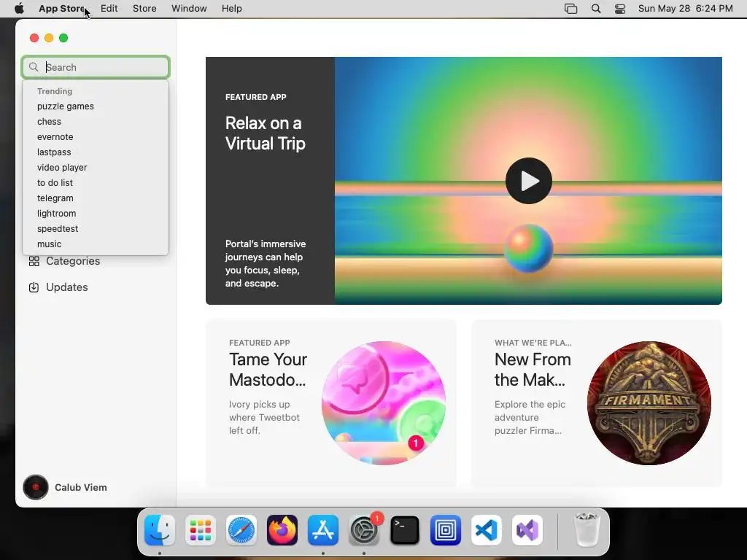Select trending search 'speedtest'
The width and height of the screenshot is (747, 560).
coord(58,228)
